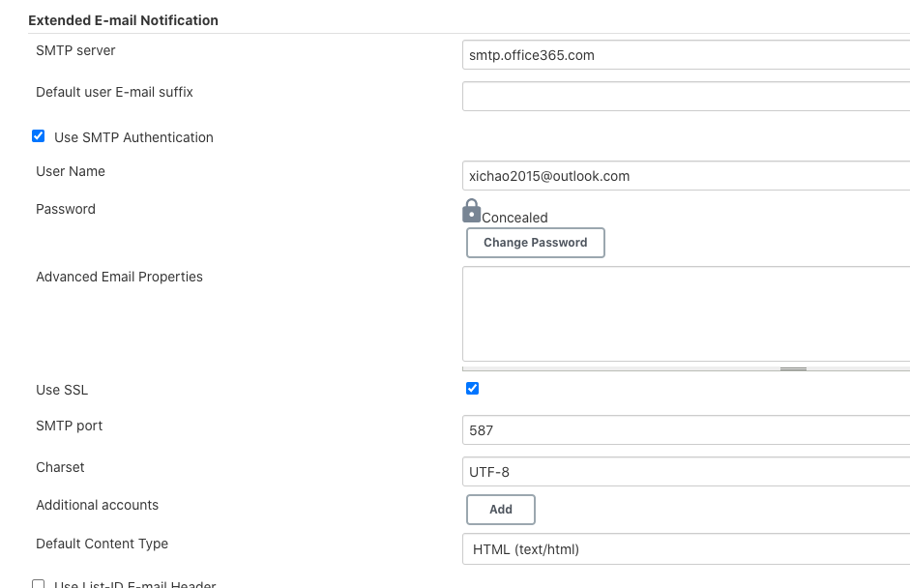
Task: Click the "SMTP port" label text
Action: pyautogui.click(x=69, y=426)
